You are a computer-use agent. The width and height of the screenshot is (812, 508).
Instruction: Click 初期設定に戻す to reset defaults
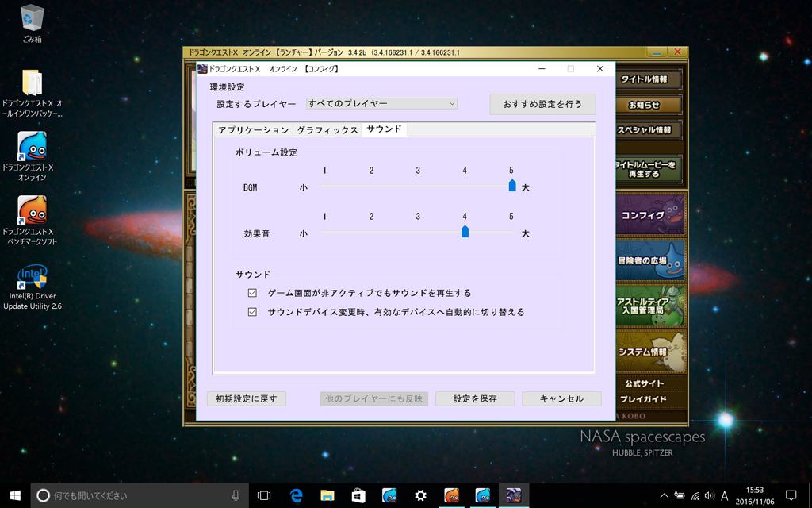coord(247,398)
